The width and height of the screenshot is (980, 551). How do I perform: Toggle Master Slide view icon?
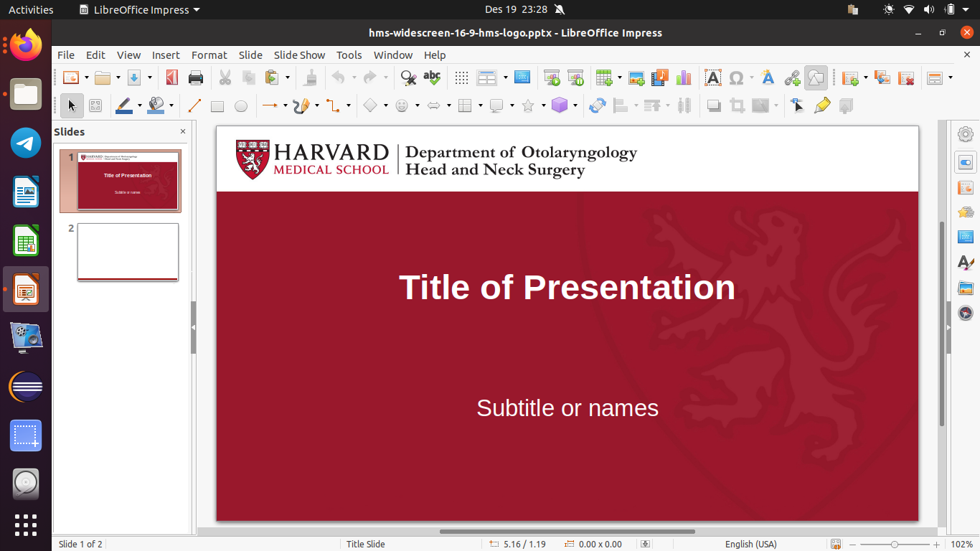pyautogui.click(x=522, y=77)
